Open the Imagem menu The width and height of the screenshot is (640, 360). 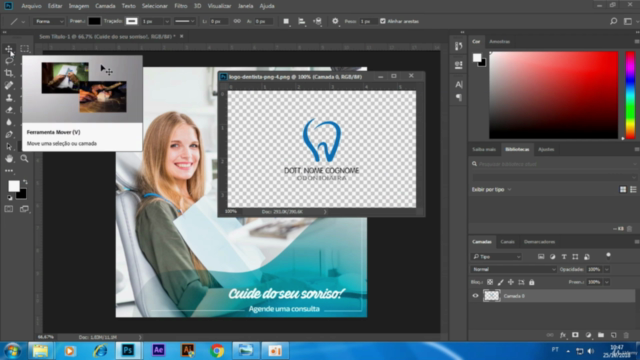[x=78, y=6]
